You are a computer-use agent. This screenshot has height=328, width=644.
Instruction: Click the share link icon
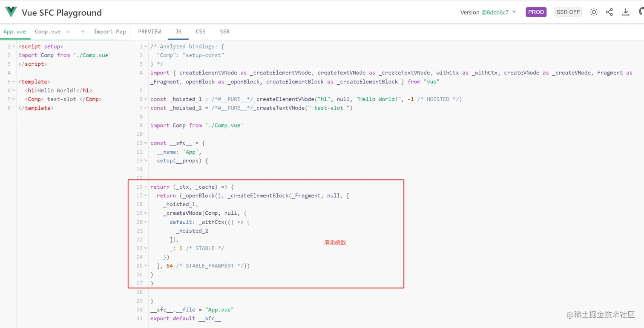click(x=609, y=12)
